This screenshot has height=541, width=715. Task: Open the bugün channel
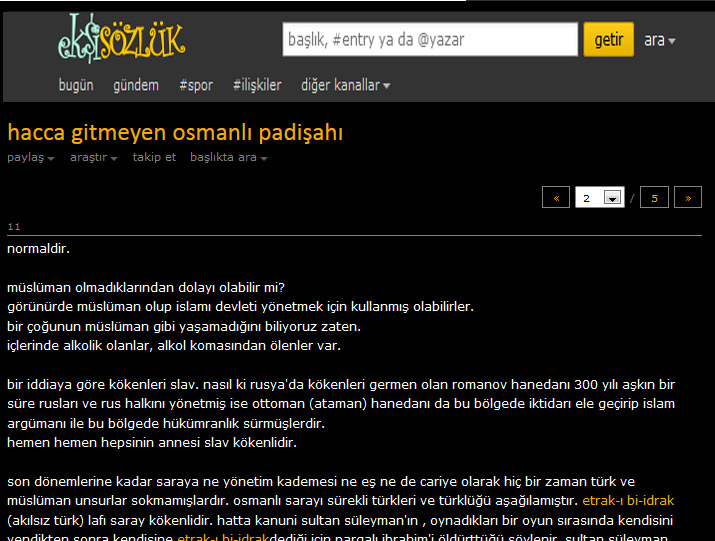coord(76,85)
